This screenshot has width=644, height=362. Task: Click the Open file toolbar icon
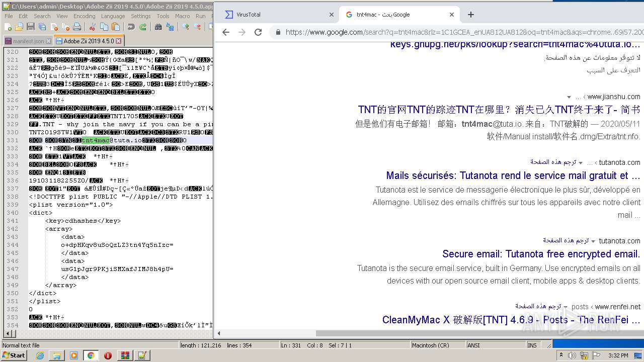click(x=19, y=27)
